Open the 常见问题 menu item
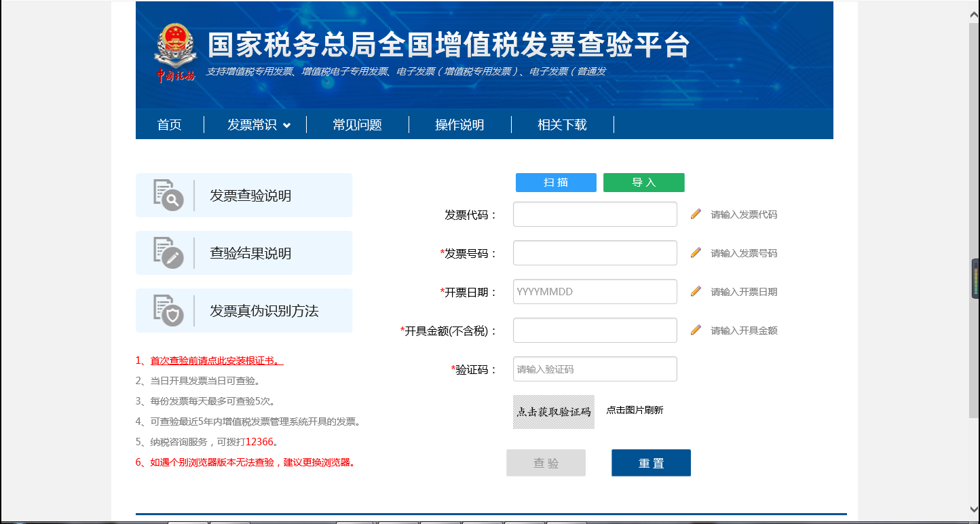 tap(358, 125)
